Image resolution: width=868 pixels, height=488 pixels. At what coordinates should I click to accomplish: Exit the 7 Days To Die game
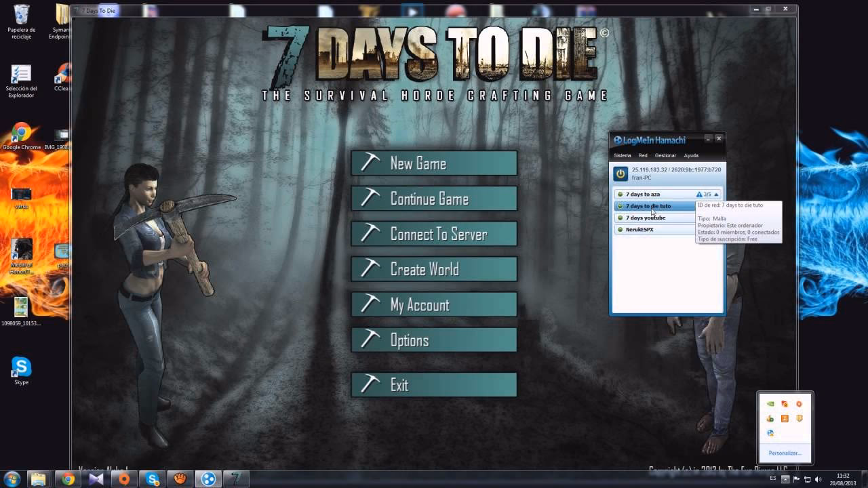434,384
